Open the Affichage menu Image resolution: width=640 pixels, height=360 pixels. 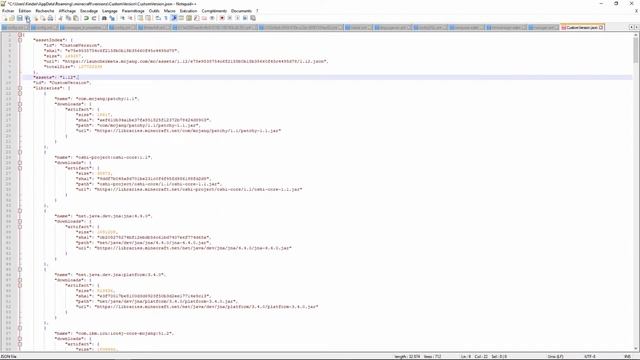[67, 11]
